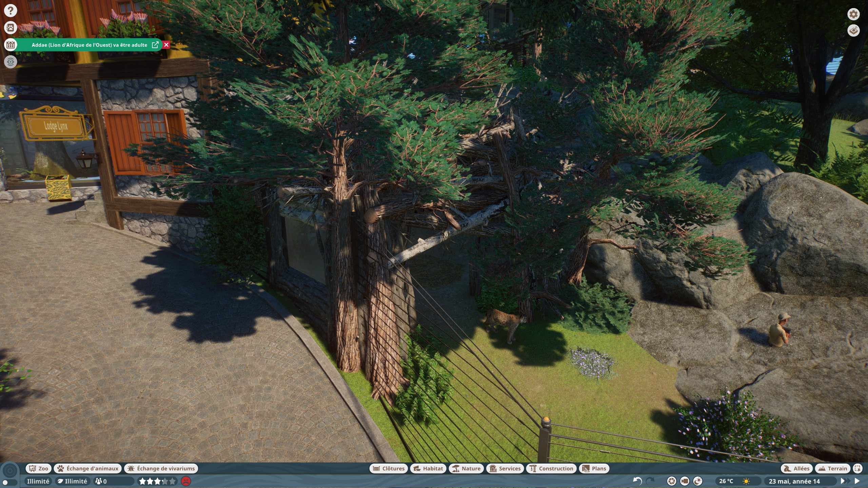This screenshot has width=868, height=488.
Task: Toggle the switch under the radar icon
Action: point(9,482)
